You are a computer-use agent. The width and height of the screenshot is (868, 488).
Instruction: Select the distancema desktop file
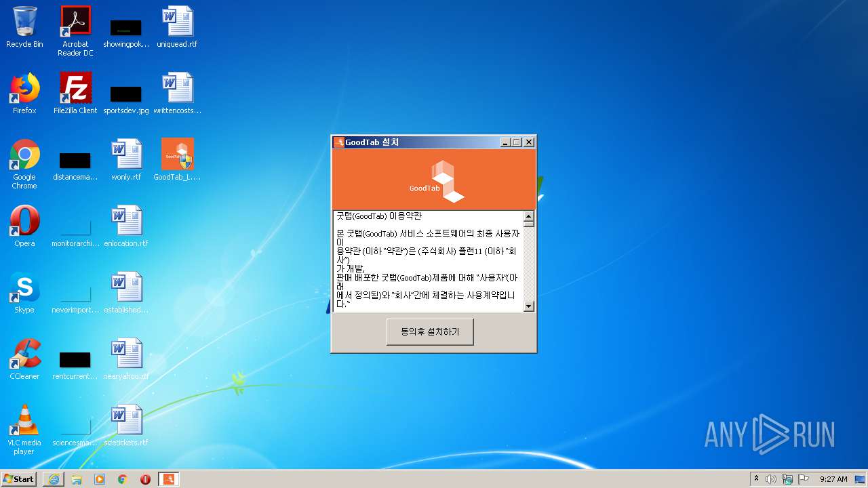75,167
